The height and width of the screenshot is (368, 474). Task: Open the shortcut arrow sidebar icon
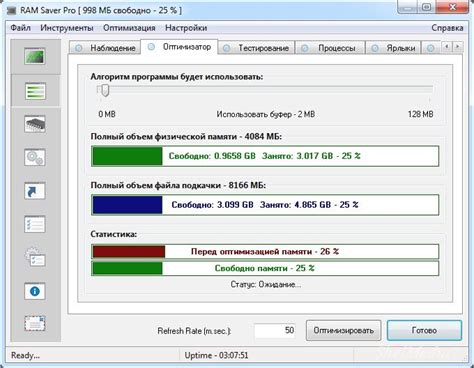35,191
